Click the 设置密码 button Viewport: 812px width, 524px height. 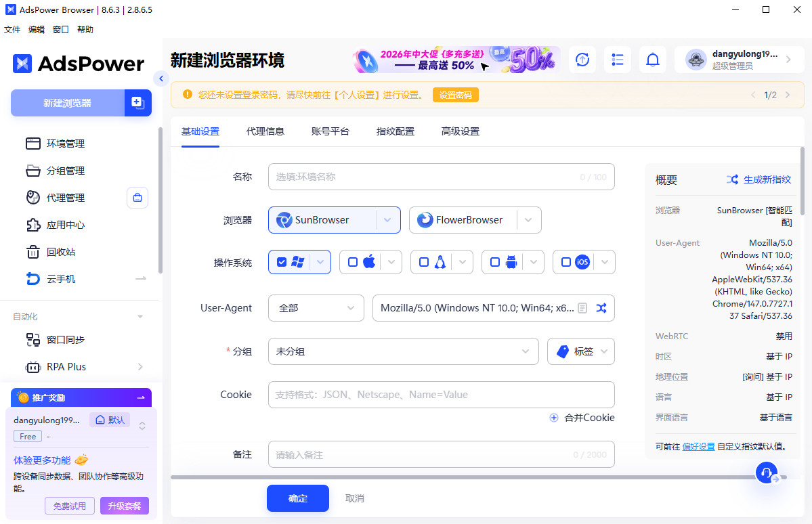pos(456,95)
